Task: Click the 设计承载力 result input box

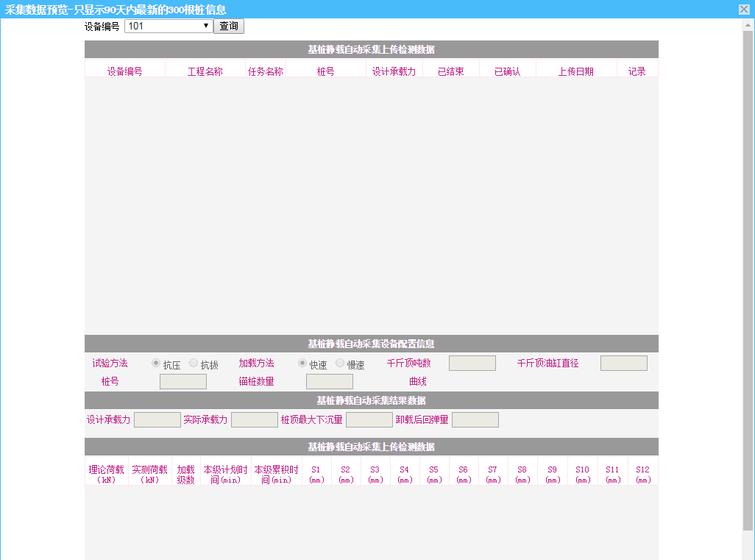Action: click(x=157, y=419)
